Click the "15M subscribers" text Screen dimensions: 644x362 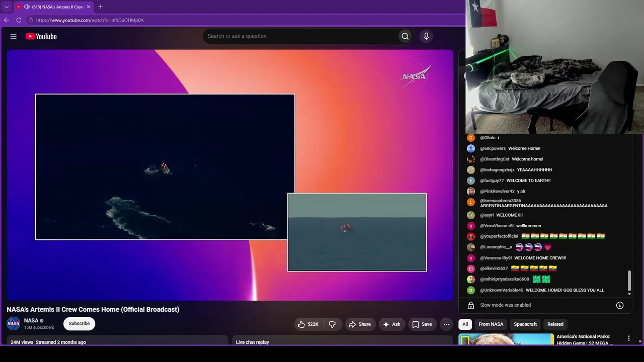point(39,327)
